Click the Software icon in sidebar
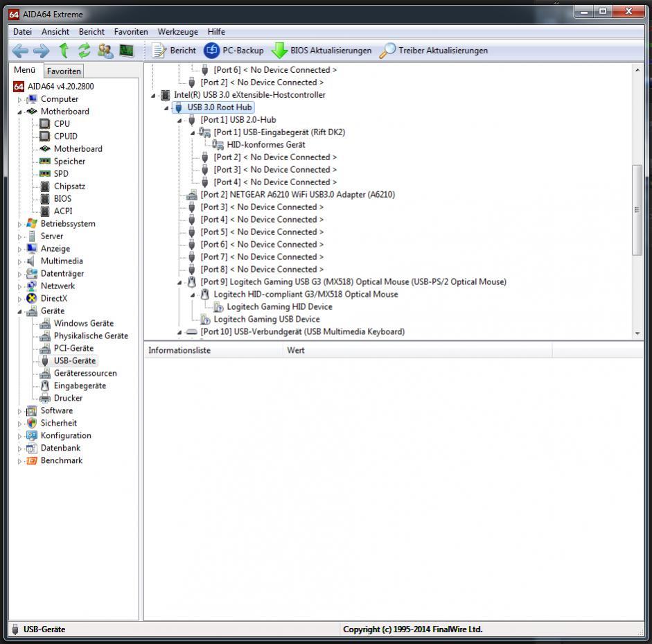The height and width of the screenshot is (644, 652). (32, 410)
